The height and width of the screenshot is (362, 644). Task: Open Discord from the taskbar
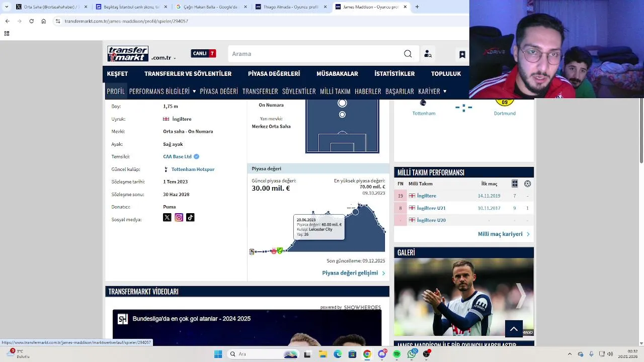(382, 354)
